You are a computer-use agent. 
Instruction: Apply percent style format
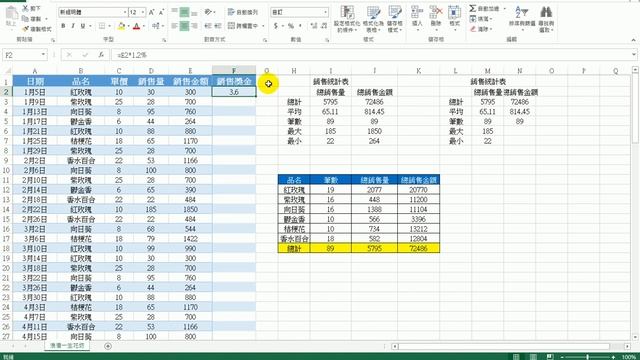291,26
